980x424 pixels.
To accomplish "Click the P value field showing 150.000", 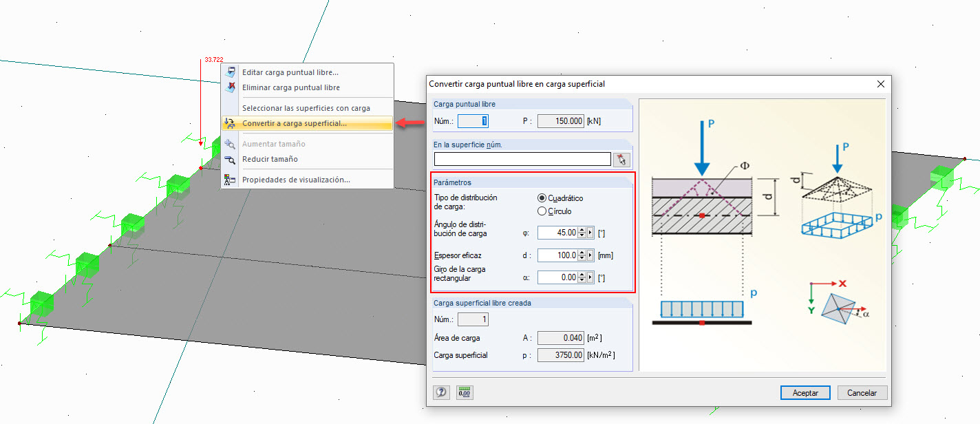I will click(x=560, y=121).
